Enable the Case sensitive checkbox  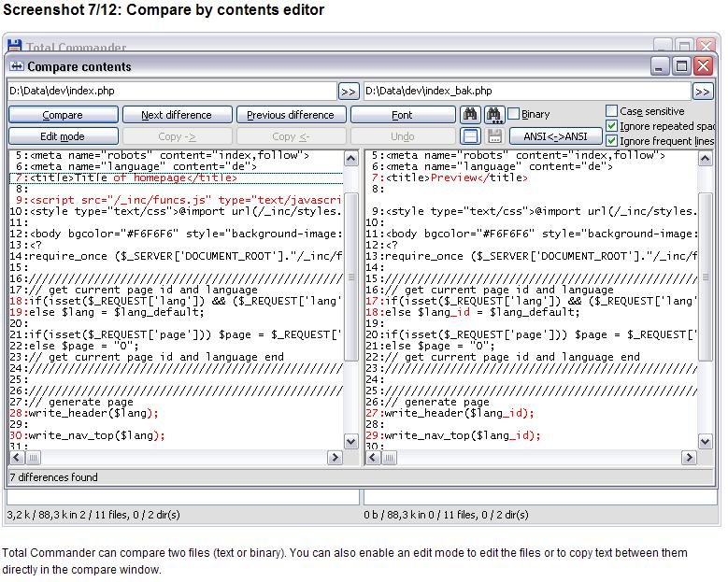(611, 111)
